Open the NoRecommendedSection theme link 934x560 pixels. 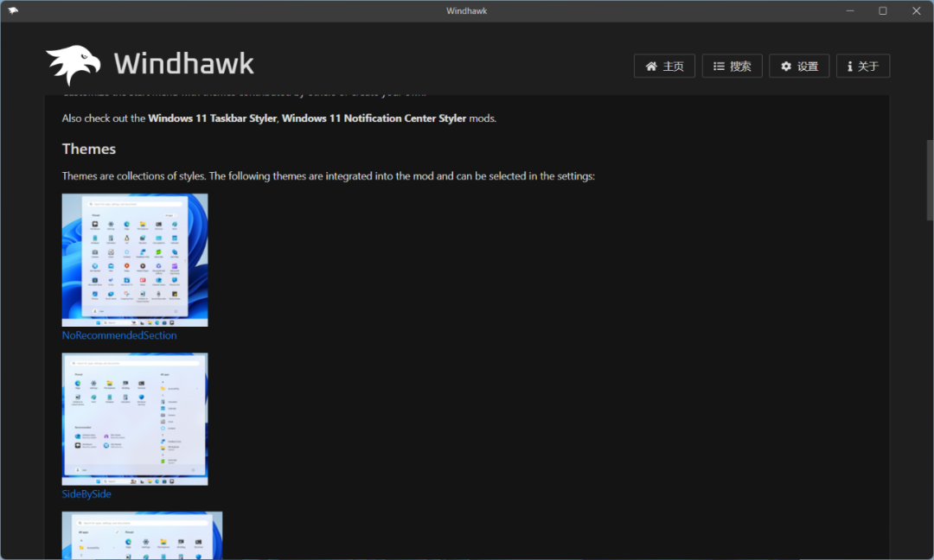tap(119, 335)
